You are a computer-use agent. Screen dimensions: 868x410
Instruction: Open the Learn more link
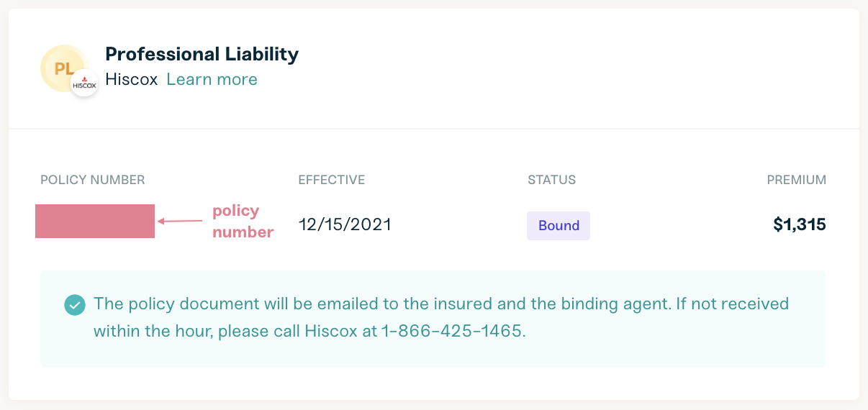coord(212,79)
